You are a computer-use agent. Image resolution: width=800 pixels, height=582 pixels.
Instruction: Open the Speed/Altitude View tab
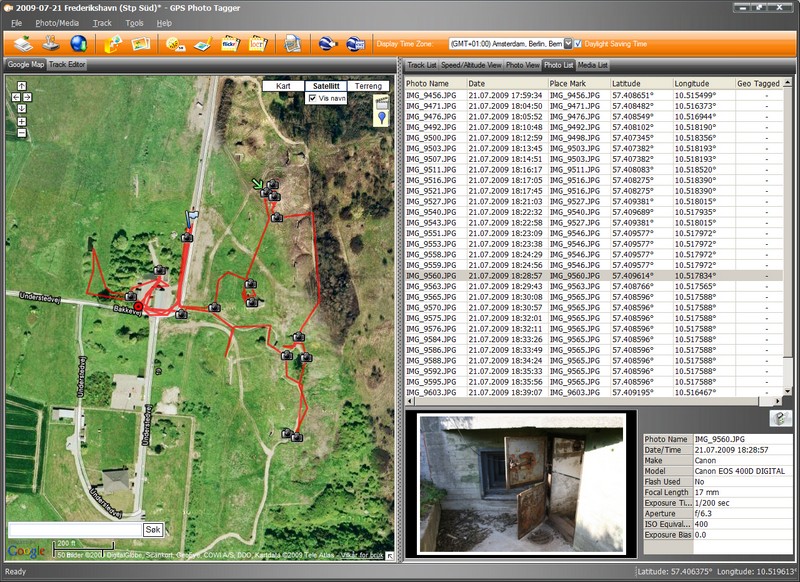pyautogui.click(x=471, y=65)
